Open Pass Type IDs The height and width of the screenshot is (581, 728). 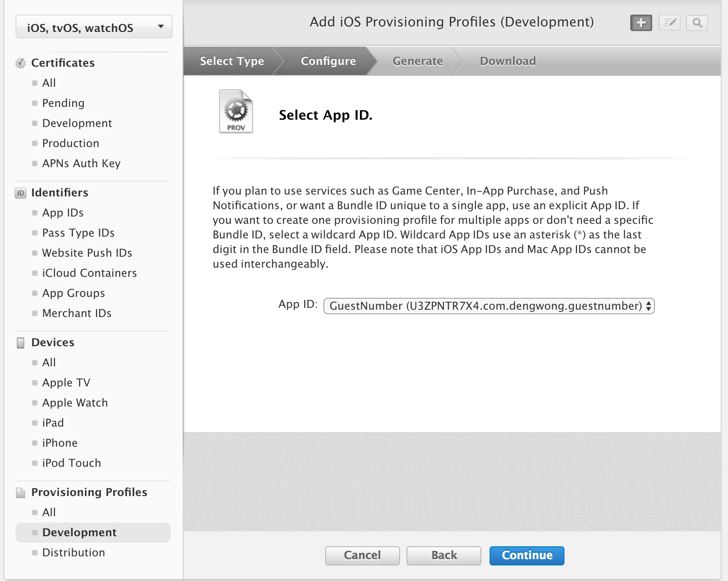78,233
